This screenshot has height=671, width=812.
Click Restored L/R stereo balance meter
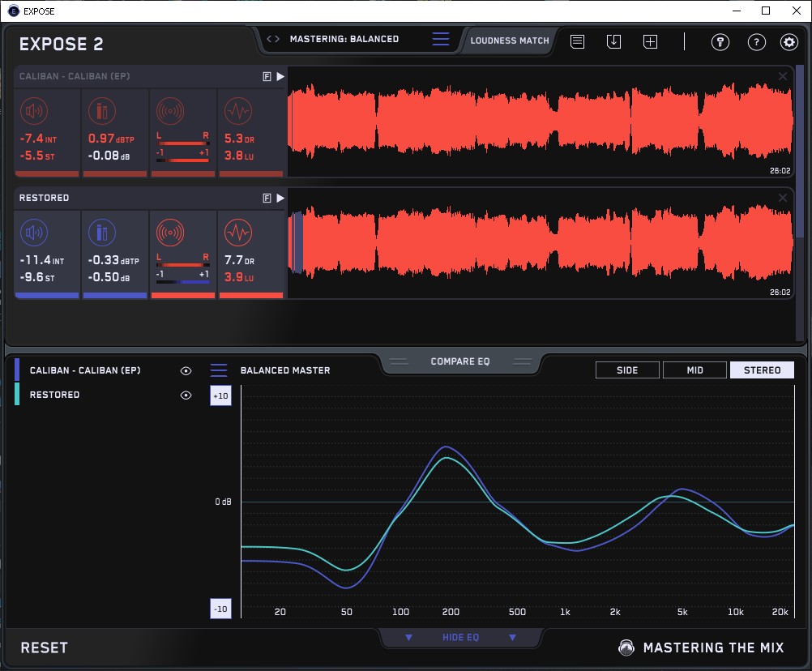(x=183, y=260)
